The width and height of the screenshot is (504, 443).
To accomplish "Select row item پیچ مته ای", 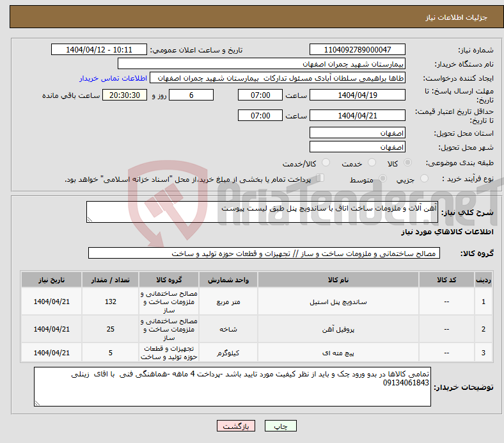I will point(338,353).
